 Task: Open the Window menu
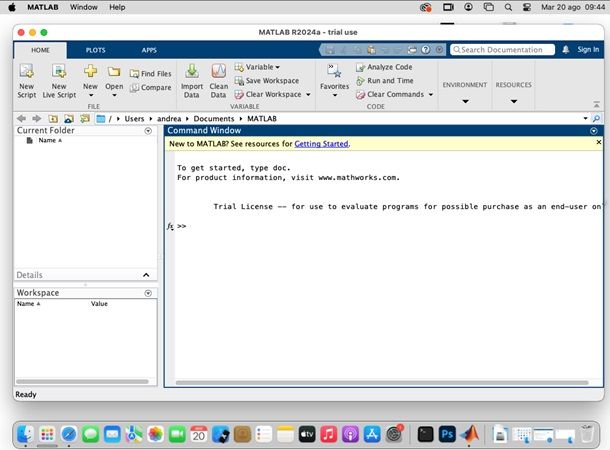tap(84, 7)
